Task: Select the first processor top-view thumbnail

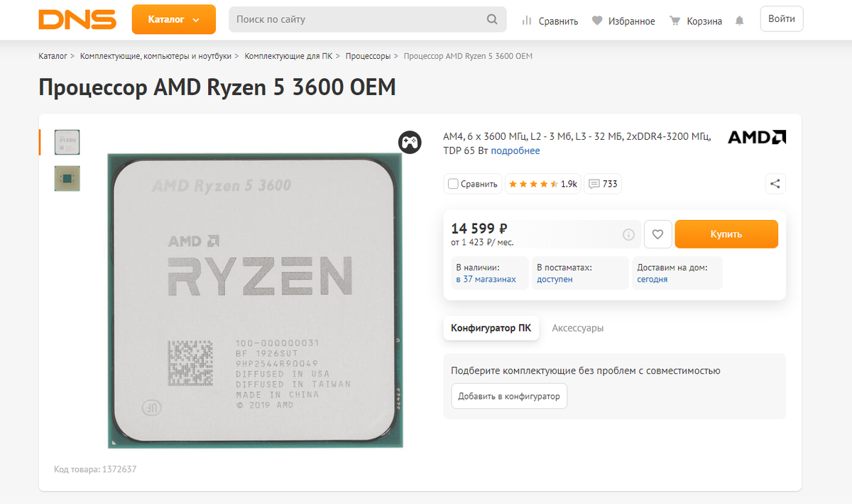Action: pos(67,142)
